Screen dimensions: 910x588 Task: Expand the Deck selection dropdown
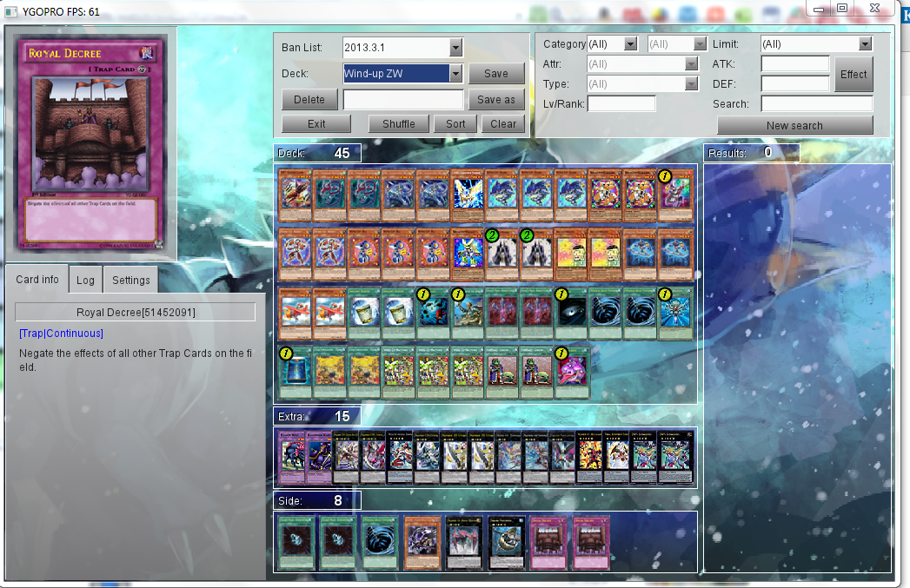[x=455, y=73]
